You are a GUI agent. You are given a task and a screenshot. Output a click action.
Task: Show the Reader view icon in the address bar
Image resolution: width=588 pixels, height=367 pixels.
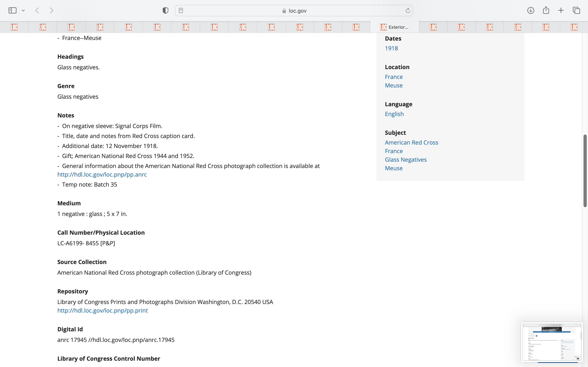pos(181,10)
